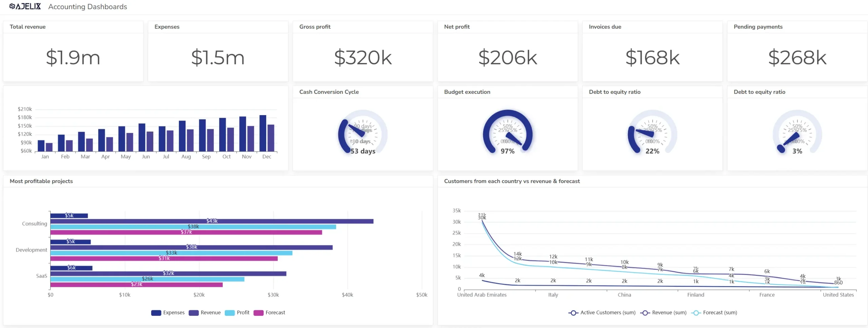The width and height of the screenshot is (868, 328).
Task: Select the SaaS $26k profit bar
Action: coord(147,279)
